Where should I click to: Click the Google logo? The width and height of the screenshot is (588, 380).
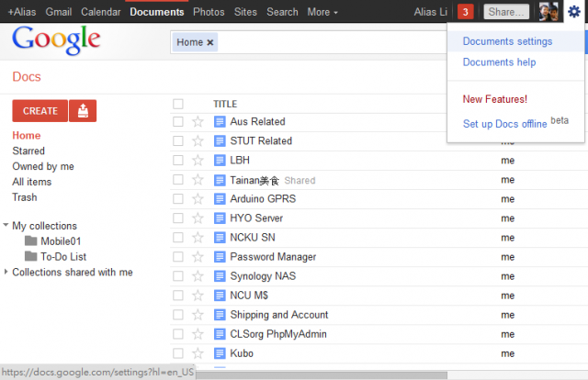point(56,39)
